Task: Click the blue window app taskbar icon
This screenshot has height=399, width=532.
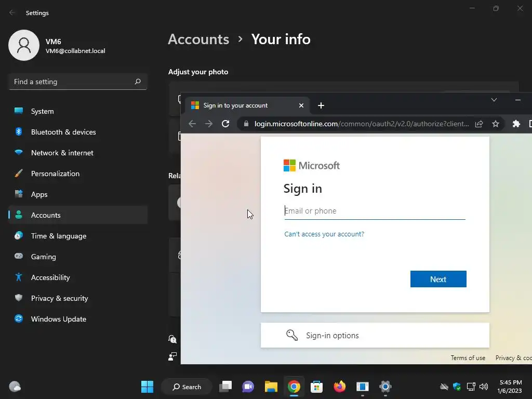Action: [x=362, y=387]
